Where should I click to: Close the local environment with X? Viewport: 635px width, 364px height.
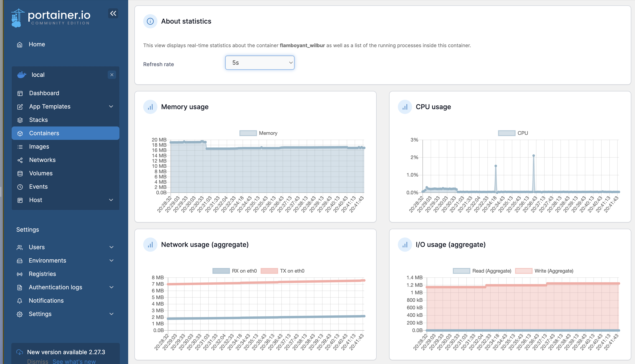click(112, 75)
